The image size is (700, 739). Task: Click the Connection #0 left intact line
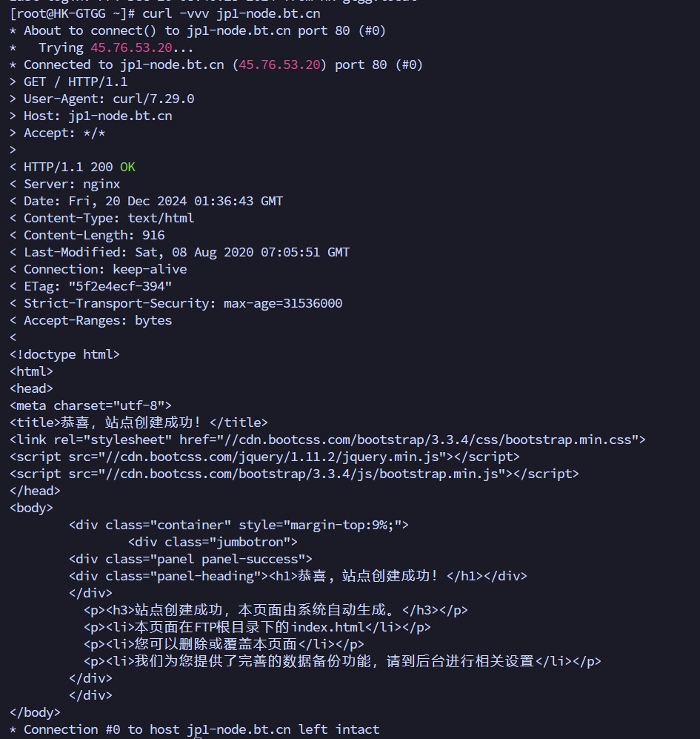tap(194, 729)
